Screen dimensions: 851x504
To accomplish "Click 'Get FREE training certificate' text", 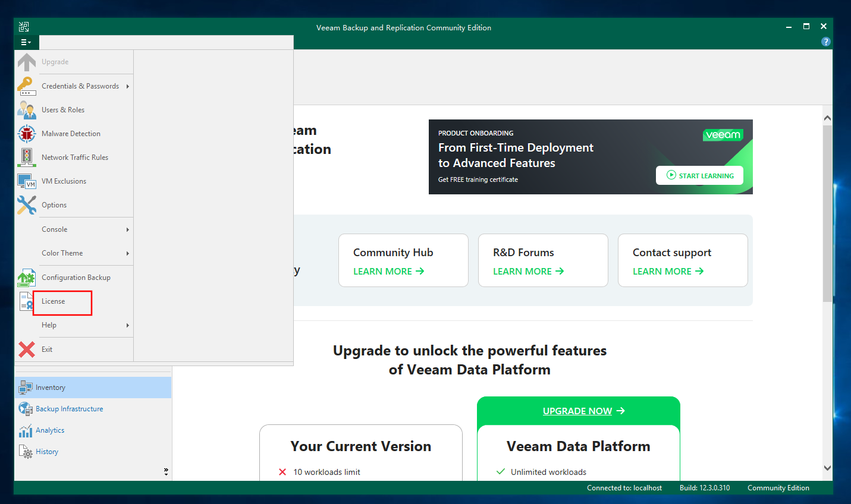I will (478, 179).
